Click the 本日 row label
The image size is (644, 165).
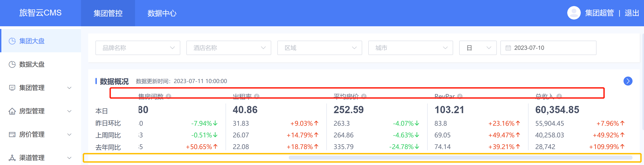click(102, 111)
